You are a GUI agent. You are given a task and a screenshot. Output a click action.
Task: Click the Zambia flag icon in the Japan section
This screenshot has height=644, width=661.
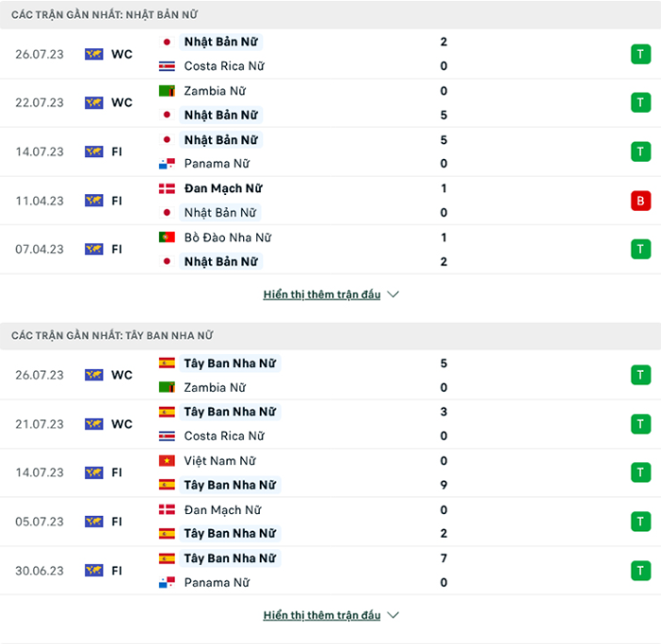(167, 91)
